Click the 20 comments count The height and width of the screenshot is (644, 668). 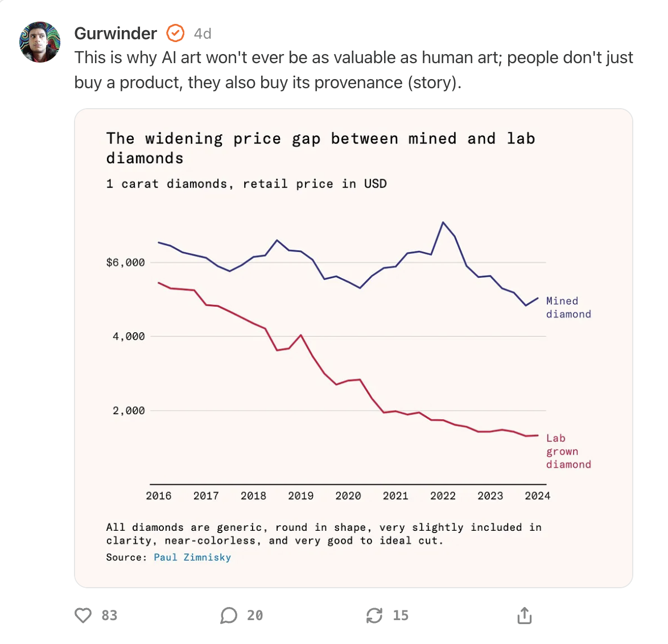coord(255,616)
